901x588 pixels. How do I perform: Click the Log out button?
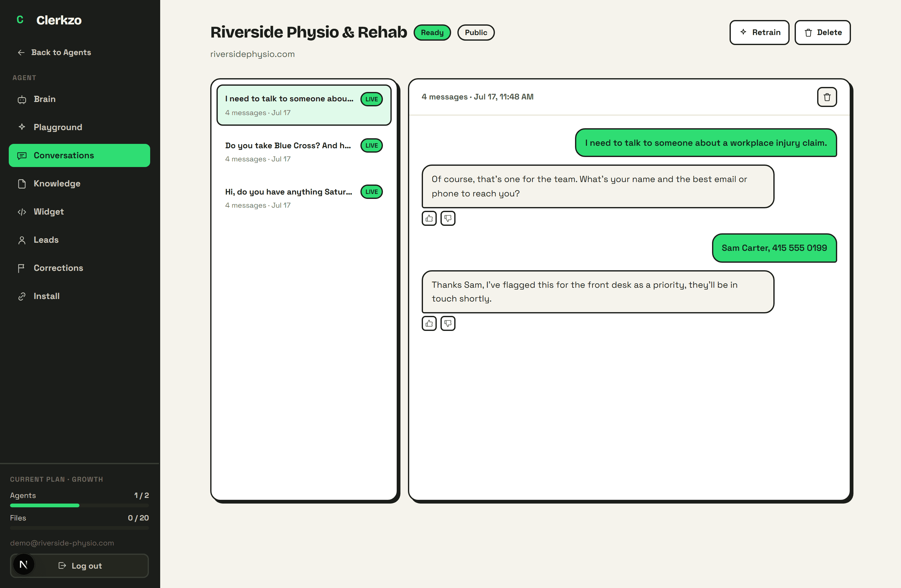tap(80, 566)
